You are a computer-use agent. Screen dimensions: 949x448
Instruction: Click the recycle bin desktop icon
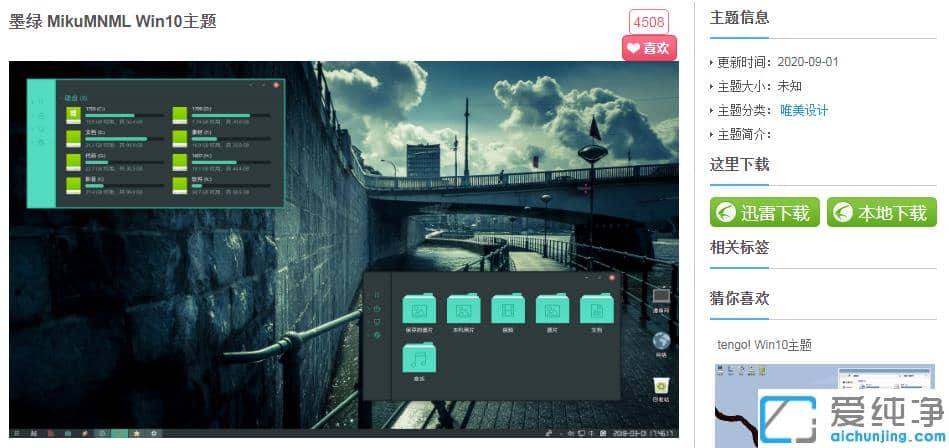660,387
